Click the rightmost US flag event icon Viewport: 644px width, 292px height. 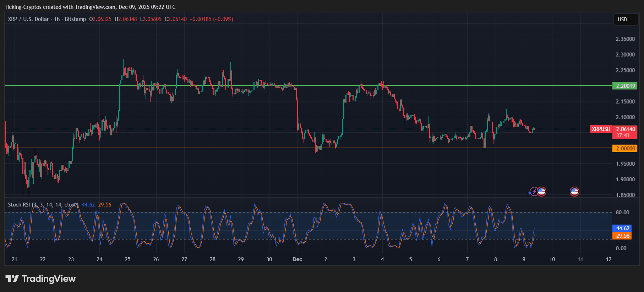574,192
